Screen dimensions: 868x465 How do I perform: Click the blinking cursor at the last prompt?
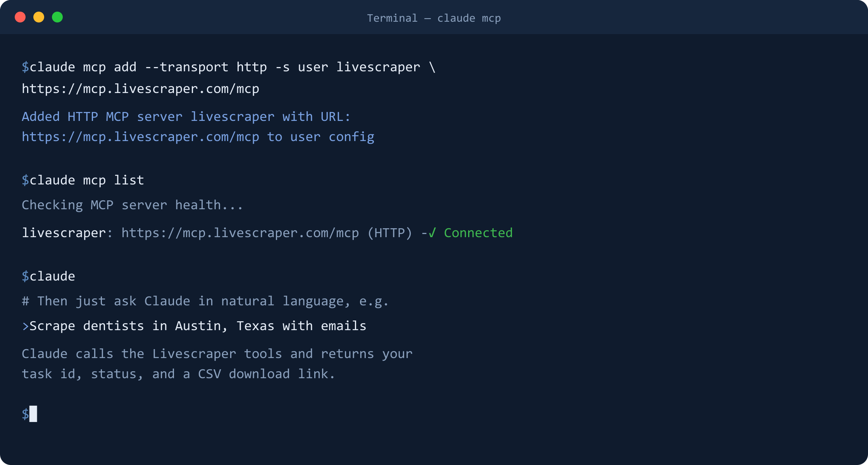coord(33,414)
